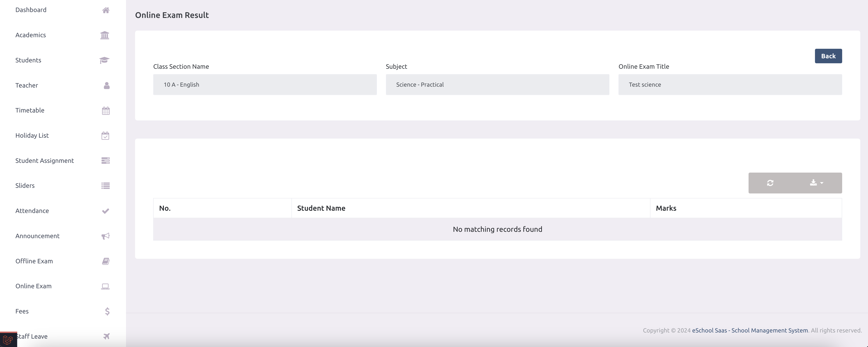Click the Online Exam laptop icon
The height and width of the screenshot is (347, 868).
[105, 286]
